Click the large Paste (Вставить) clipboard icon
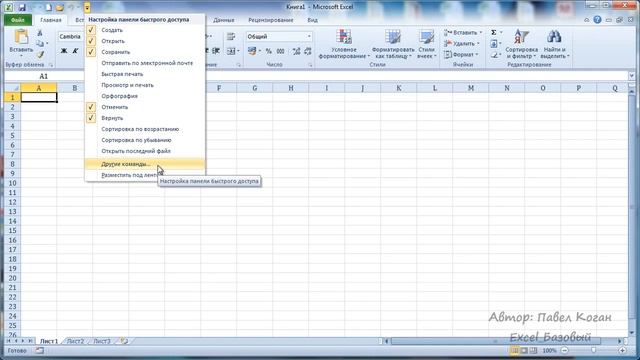 (21, 37)
